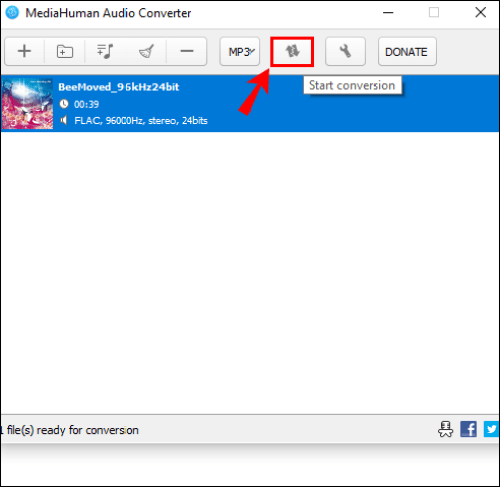Open the Facebook link in the status bar
This screenshot has width=500, height=487.
click(468, 429)
